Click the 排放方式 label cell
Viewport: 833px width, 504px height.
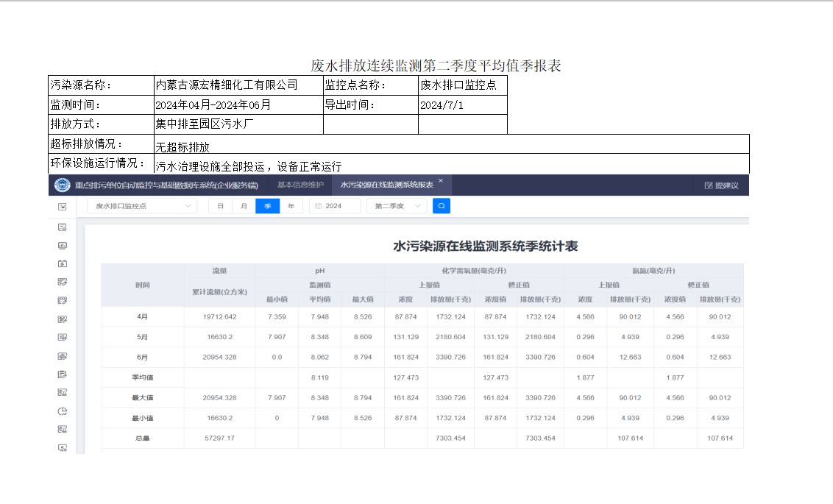[101, 124]
